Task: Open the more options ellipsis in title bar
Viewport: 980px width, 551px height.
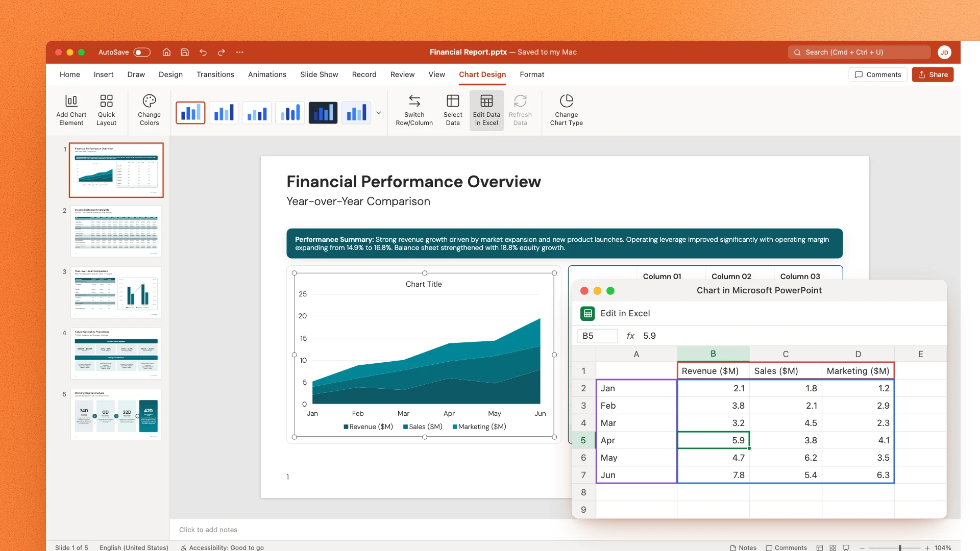Action: pos(240,52)
